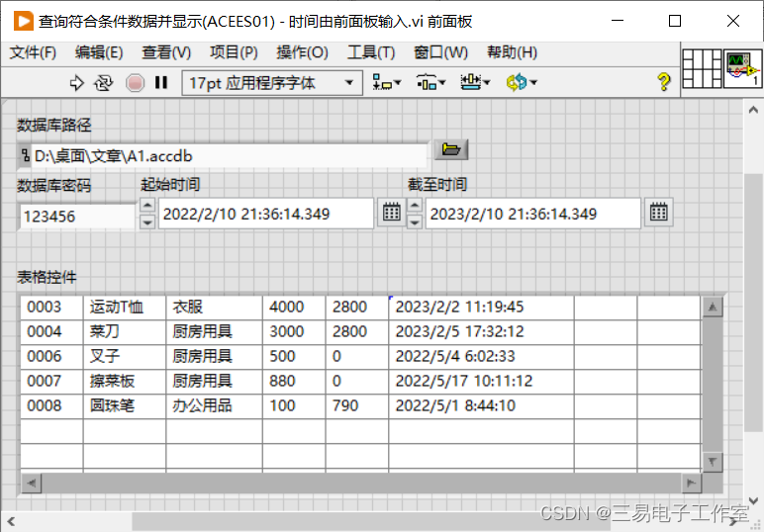
Task: Select table cell 880
Action: tap(294, 381)
